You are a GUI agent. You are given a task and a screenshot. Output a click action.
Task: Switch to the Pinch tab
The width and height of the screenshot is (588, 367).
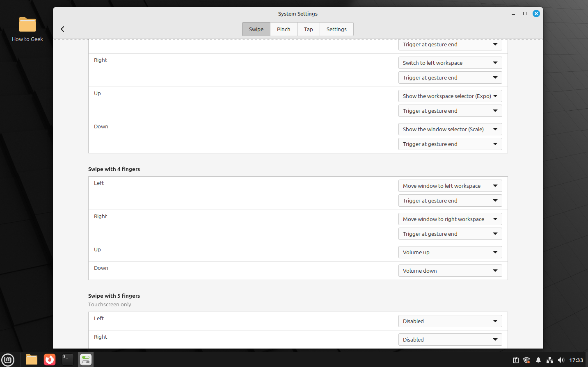click(x=283, y=29)
